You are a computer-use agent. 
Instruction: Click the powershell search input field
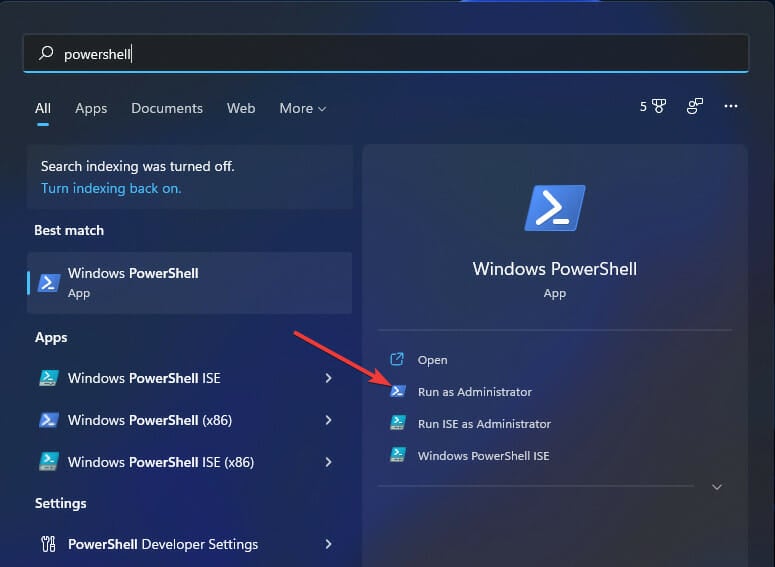coord(386,53)
